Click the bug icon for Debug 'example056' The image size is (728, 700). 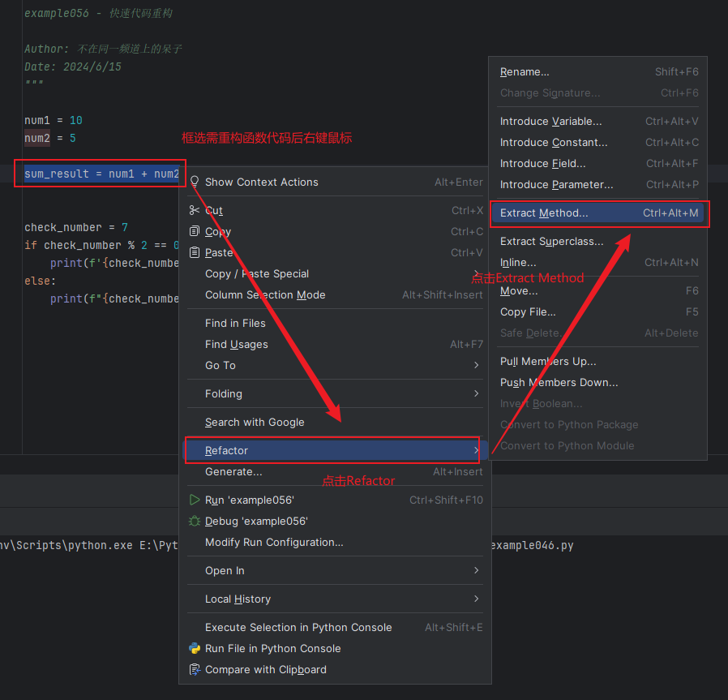coord(194,521)
